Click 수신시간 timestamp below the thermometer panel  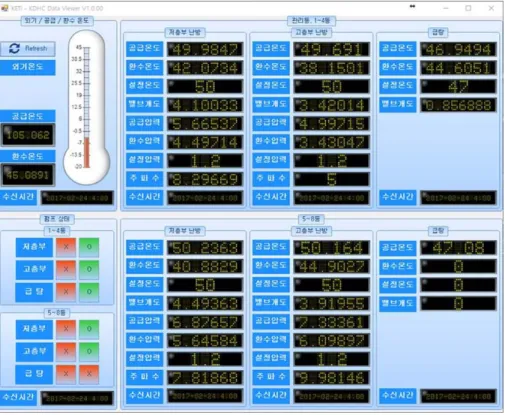[77, 198]
